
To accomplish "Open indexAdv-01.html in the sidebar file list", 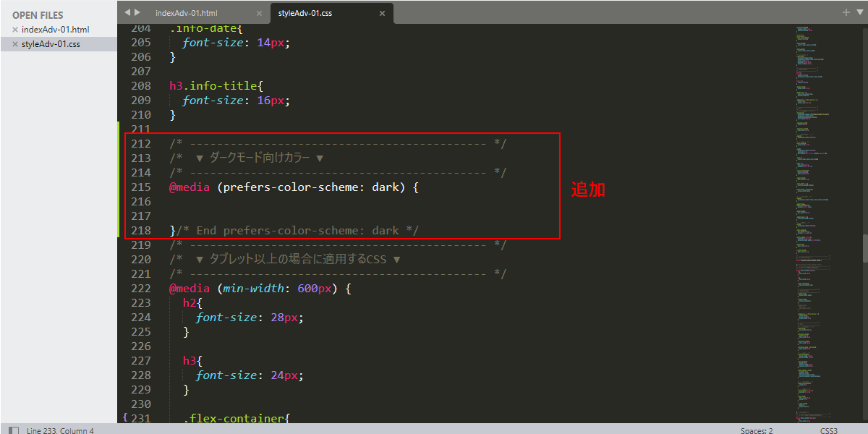I will tap(55, 30).
